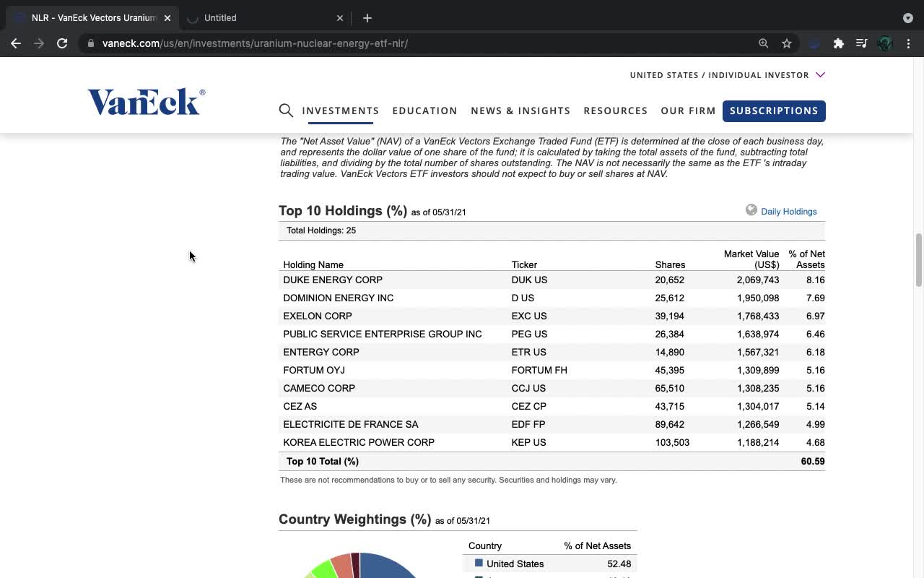Click shares value 103,503

tap(672, 442)
